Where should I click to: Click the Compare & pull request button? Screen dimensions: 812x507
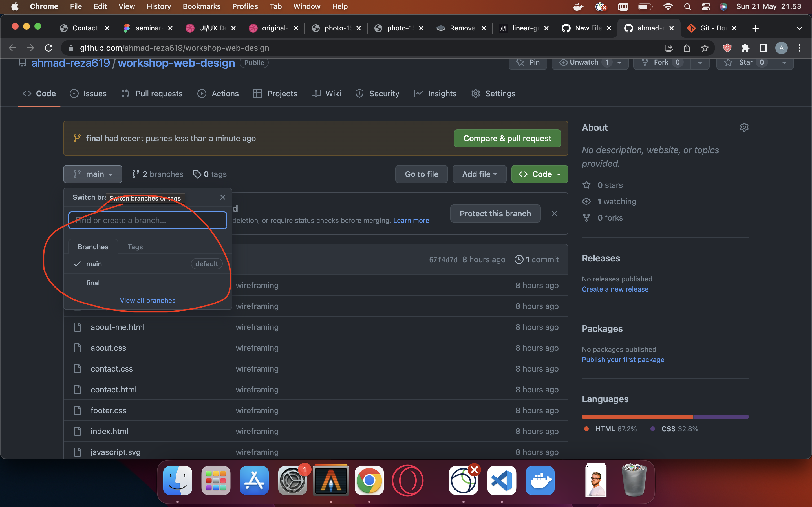pos(507,138)
